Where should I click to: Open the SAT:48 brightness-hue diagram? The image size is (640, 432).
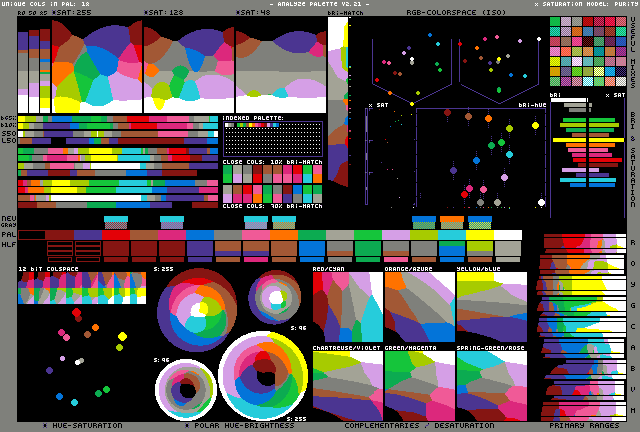(279, 66)
